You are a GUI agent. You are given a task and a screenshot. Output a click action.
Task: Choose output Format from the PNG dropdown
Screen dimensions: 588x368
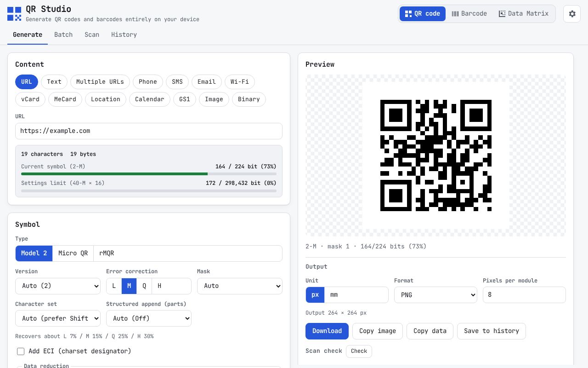(435, 295)
